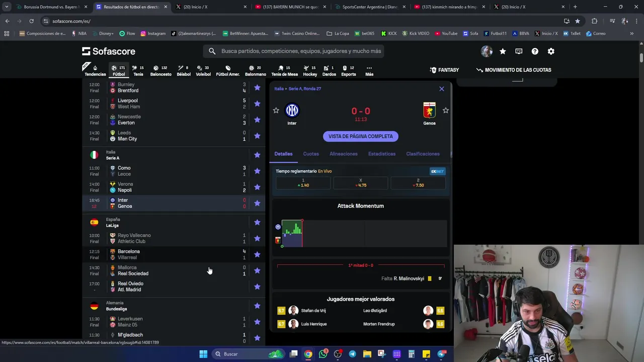Image resolution: width=644 pixels, height=362 pixels.
Task: Select the Béisbol sport icon
Action: click(x=184, y=70)
